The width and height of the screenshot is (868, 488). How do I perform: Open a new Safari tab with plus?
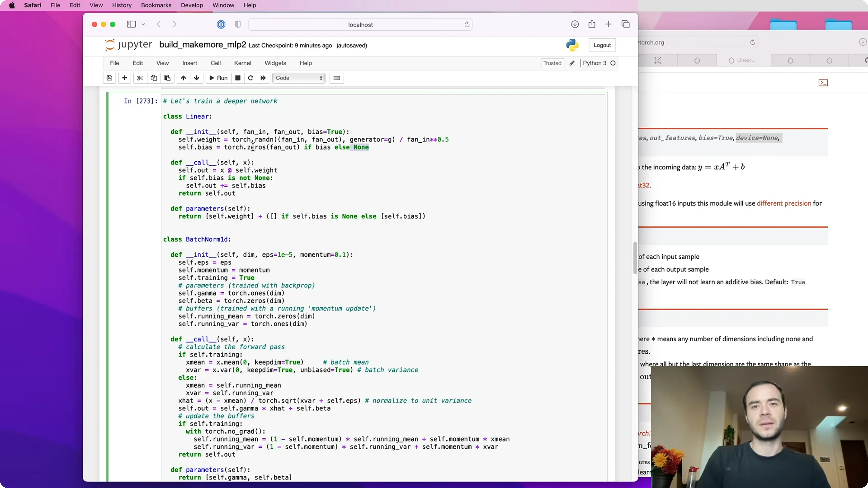point(608,24)
